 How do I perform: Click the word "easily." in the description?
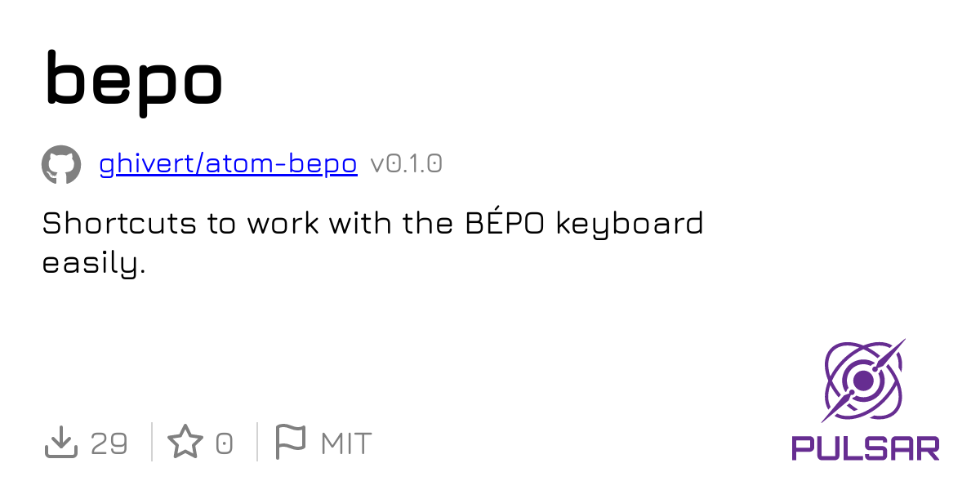tap(93, 263)
